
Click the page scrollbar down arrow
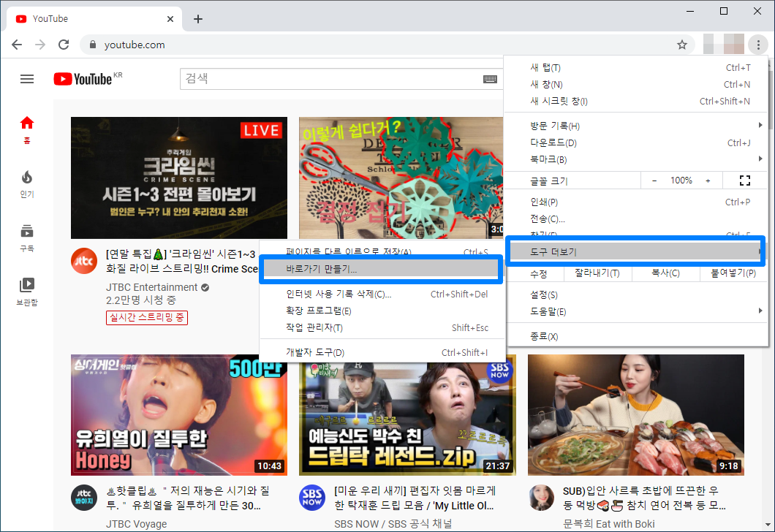[x=768, y=525]
